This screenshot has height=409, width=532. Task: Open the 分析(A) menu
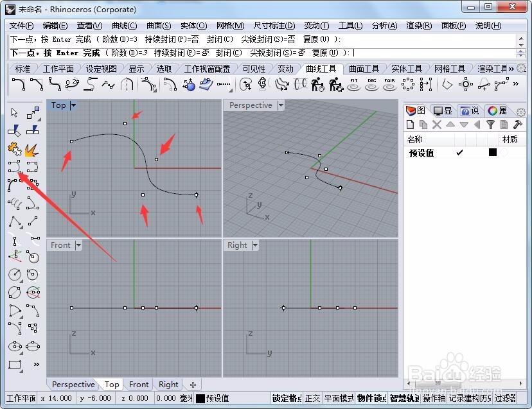tap(384, 26)
